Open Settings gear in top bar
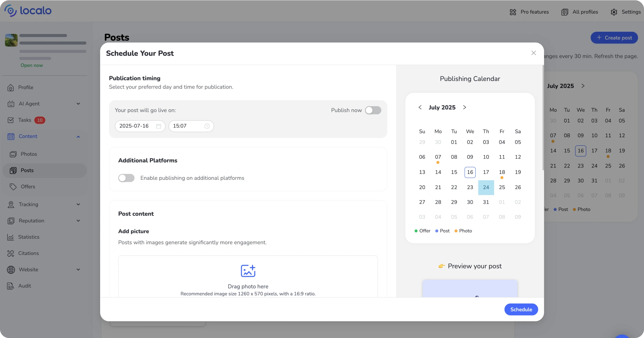The width and height of the screenshot is (644, 338). tap(614, 12)
